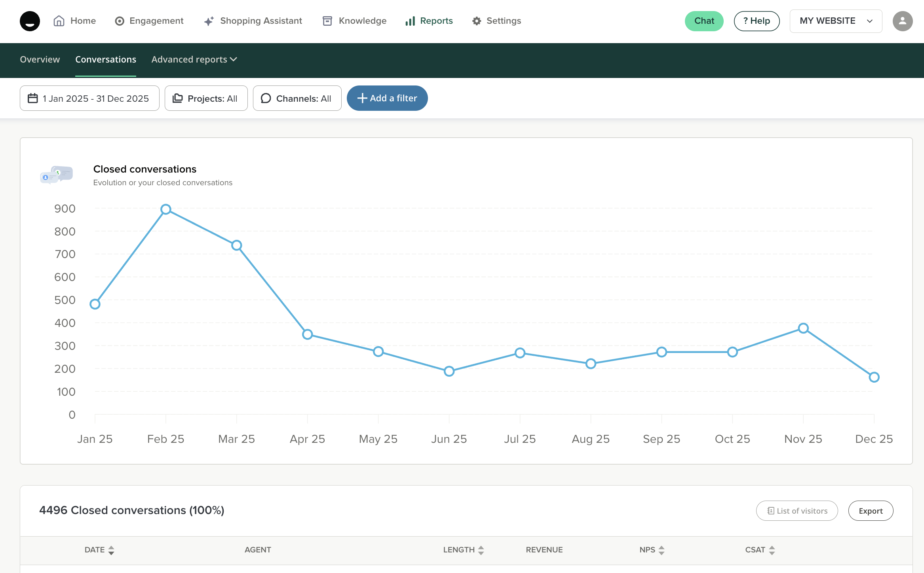Open the Projects: All filter dropdown
Screen dimensions: 924x573
[x=206, y=98]
